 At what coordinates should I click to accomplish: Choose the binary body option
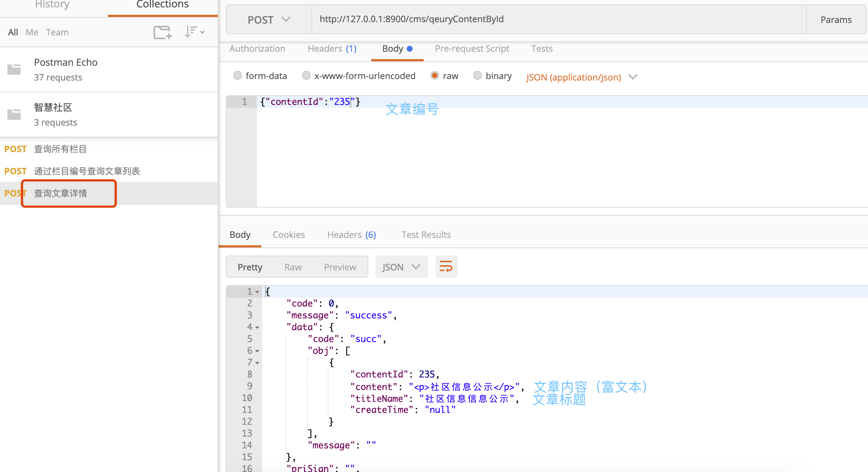tap(477, 76)
